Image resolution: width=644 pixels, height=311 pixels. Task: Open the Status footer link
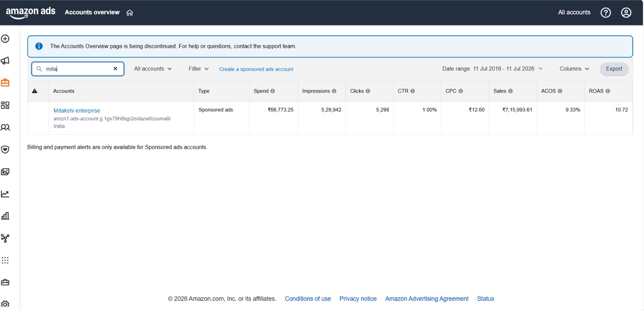coord(485,299)
